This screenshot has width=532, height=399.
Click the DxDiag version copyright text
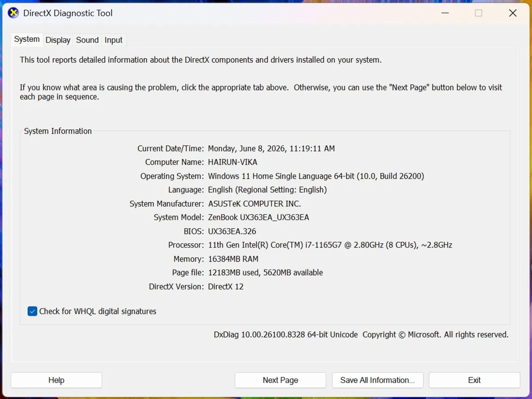361,334
